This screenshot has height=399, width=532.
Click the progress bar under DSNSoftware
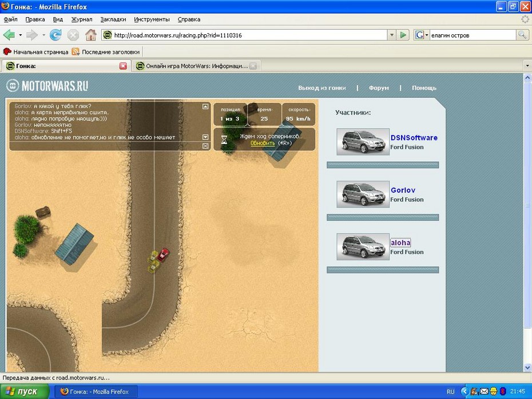coord(383,165)
